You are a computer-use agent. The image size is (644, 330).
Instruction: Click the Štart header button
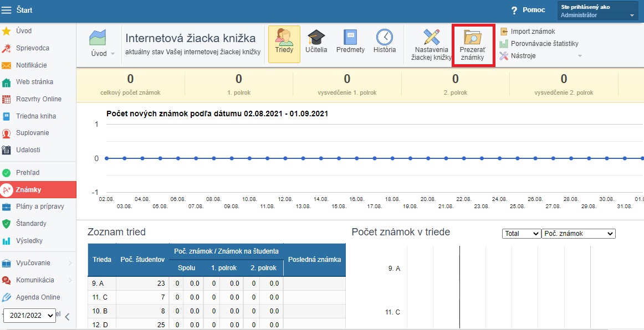[x=24, y=10]
